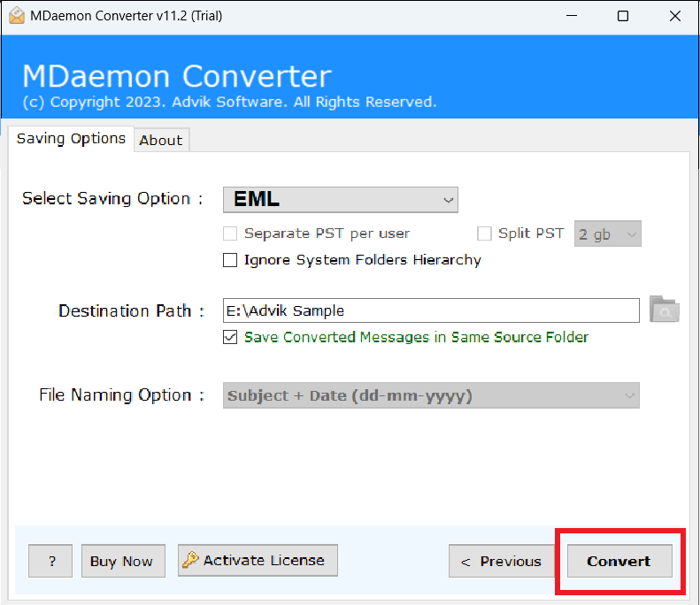This screenshot has height=605, width=700.
Task: Click the Activate License button
Action: (258, 561)
